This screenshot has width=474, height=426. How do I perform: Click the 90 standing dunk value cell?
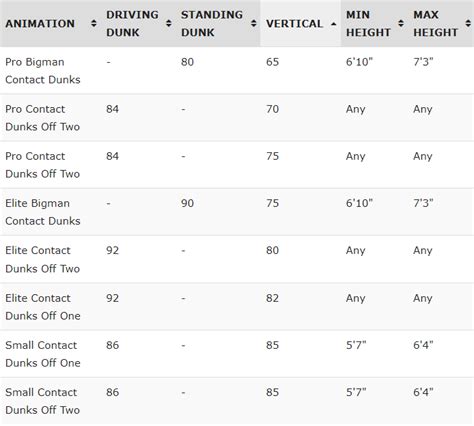[187, 203]
